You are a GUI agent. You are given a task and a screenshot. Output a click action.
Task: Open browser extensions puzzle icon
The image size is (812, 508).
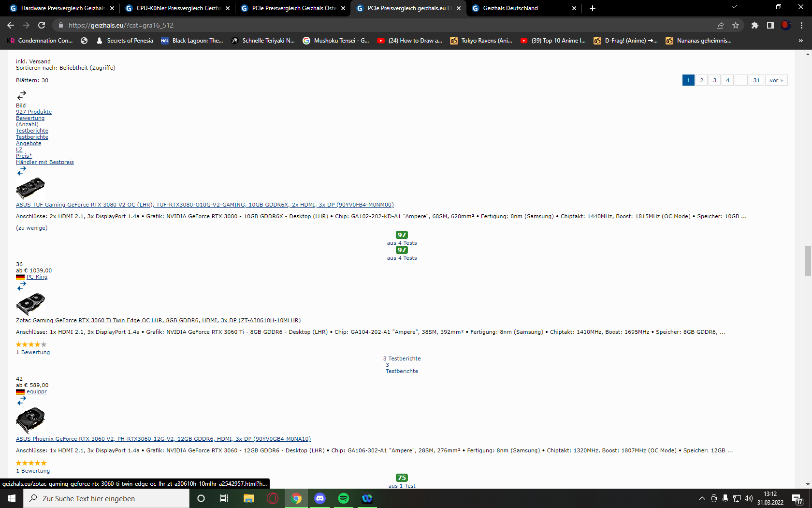coord(755,25)
